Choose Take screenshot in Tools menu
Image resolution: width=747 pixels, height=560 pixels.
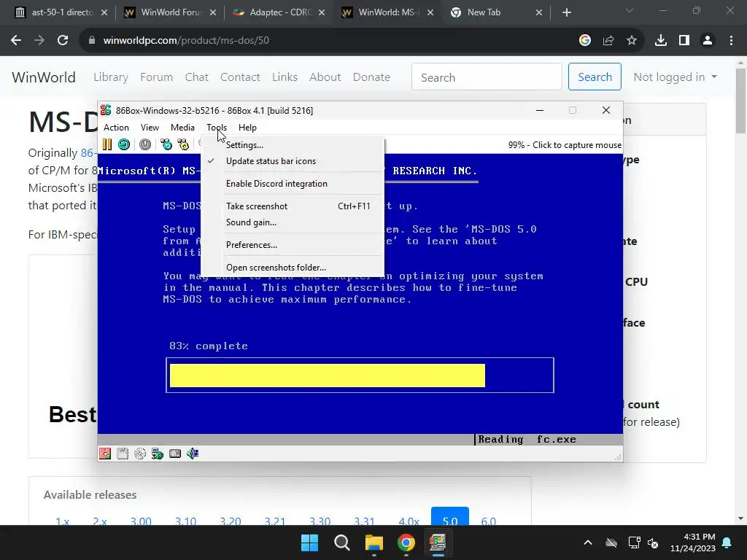[293, 206]
